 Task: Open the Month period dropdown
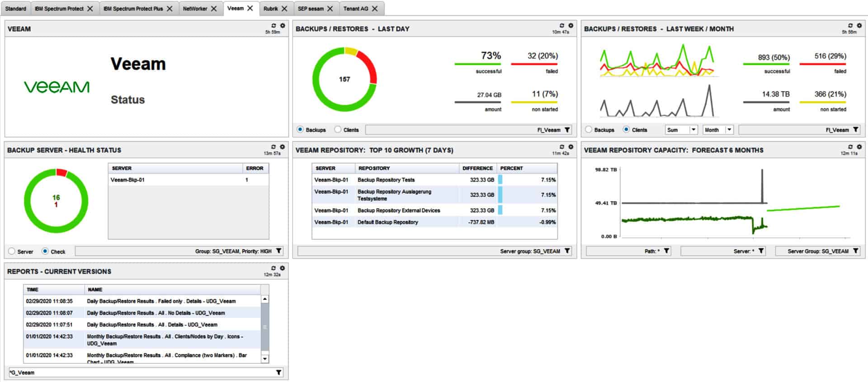tap(729, 130)
